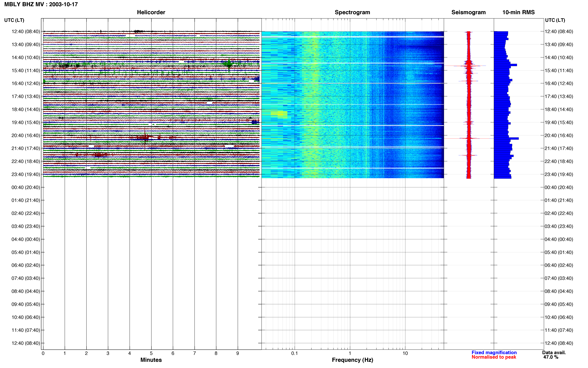
Task: Click the 'Seismogram' panel heading
Action: pos(468,12)
